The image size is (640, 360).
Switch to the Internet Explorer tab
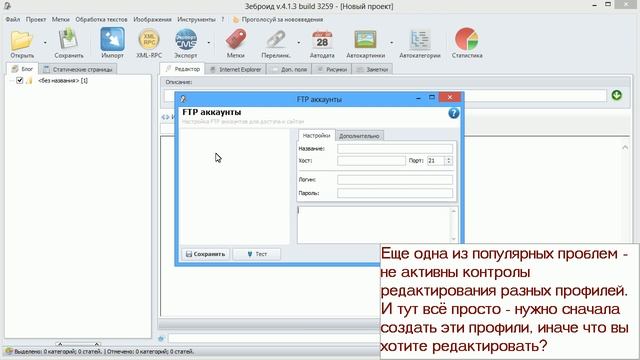pos(236,69)
